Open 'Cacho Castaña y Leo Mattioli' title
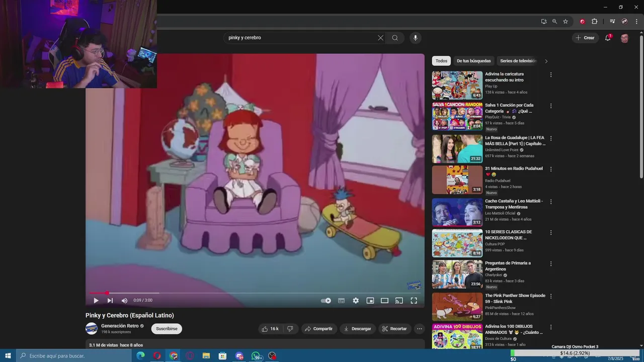 tap(514, 204)
